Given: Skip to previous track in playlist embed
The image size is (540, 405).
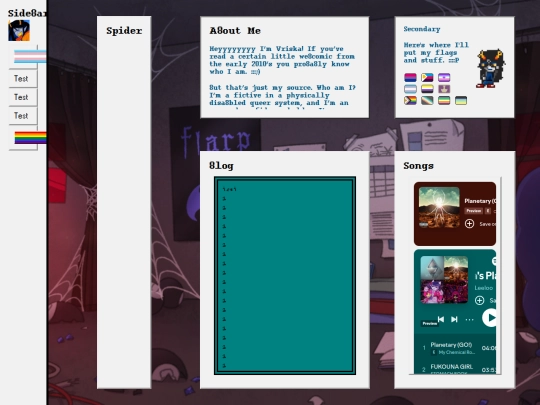Looking at the screenshot, I should pyautogui.click(x=441, y=319).
